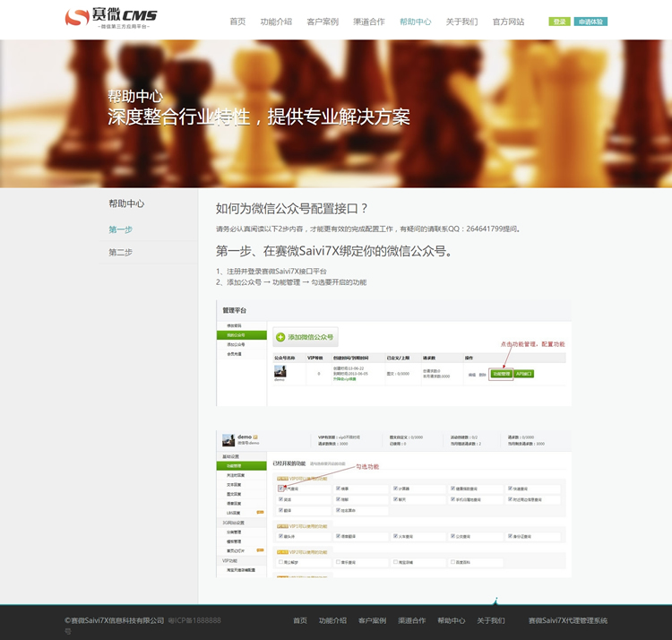This screenshot has height=640, width=672.
Task: Click the API接口 button in the table
Action: (524, 374)
